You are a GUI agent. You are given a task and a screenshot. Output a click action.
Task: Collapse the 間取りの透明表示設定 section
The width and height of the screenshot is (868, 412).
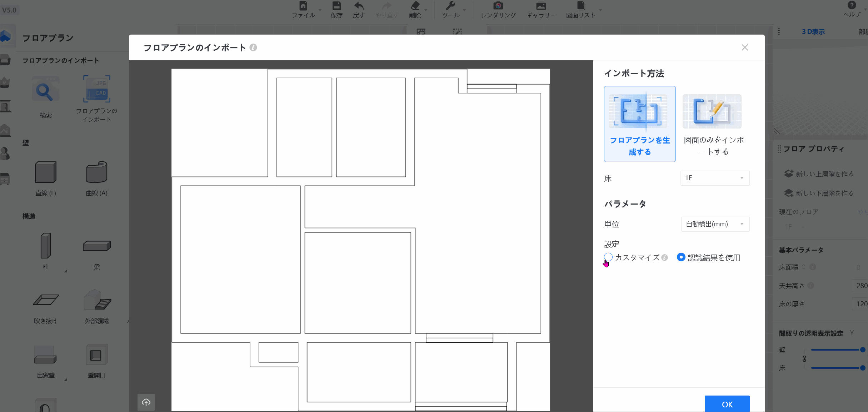[x=852, y=333]
